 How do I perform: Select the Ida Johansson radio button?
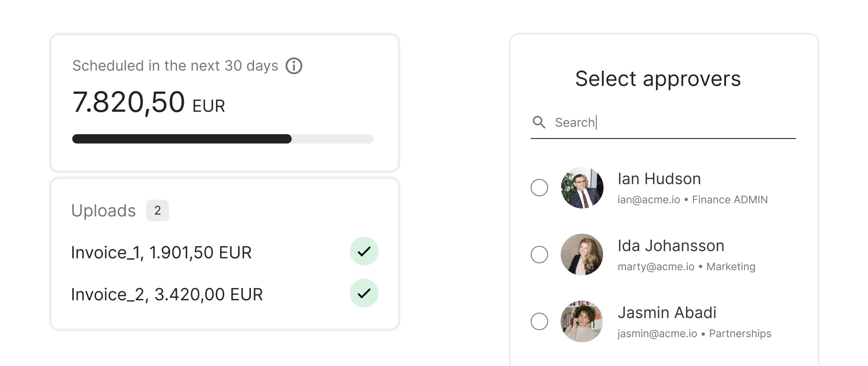tap(539, 254)
